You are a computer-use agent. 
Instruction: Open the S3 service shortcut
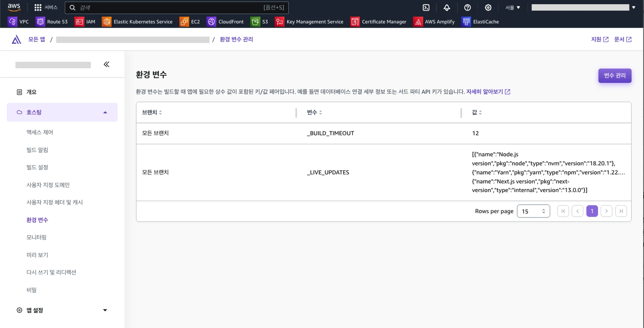click(x=259, y=22)
